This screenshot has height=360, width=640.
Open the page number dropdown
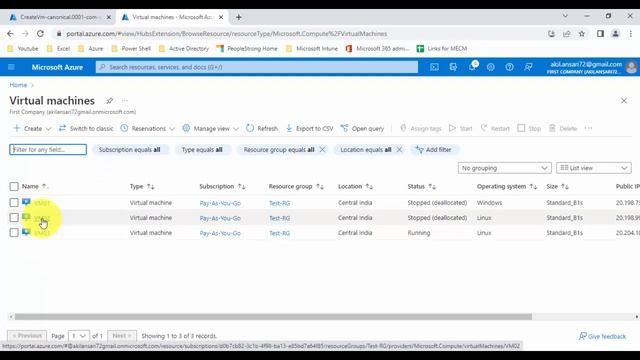click(78, 336)
